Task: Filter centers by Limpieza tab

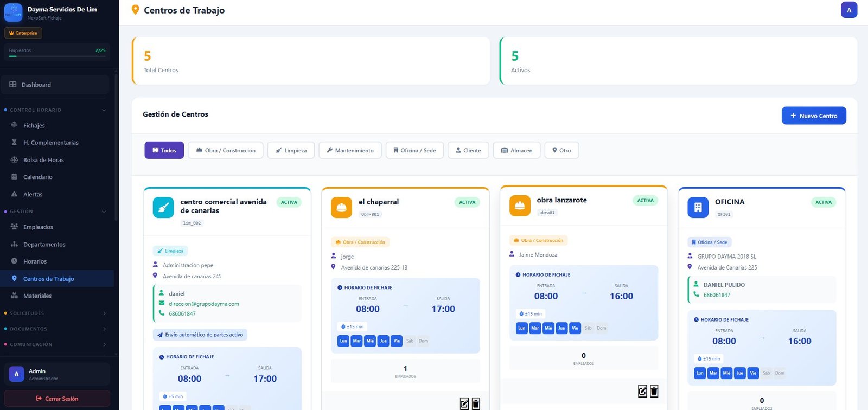Action: coord(291,150)
